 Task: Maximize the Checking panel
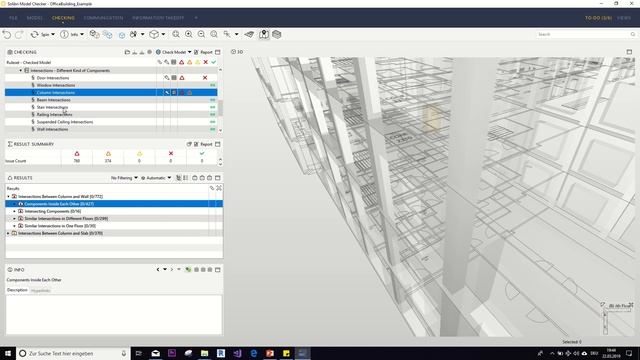pyautogui.click(x=218, y=52)
